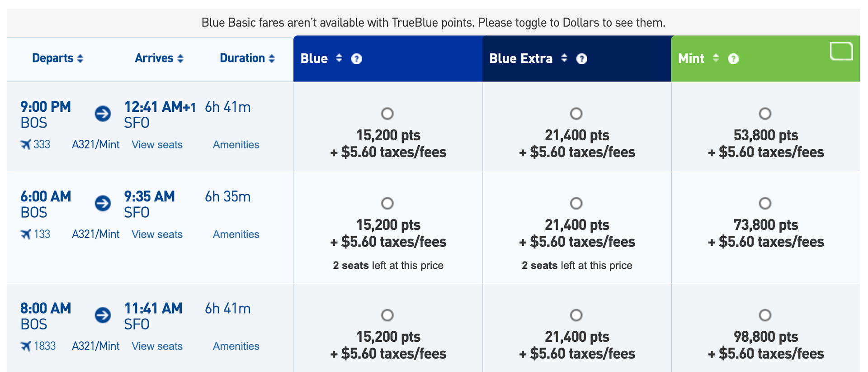Click the Mint column header
Viewport: 868px width, 372px height.
click(691, 58)
